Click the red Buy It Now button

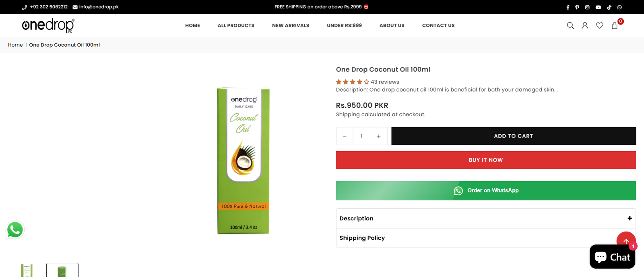click(x=486, y=160)
